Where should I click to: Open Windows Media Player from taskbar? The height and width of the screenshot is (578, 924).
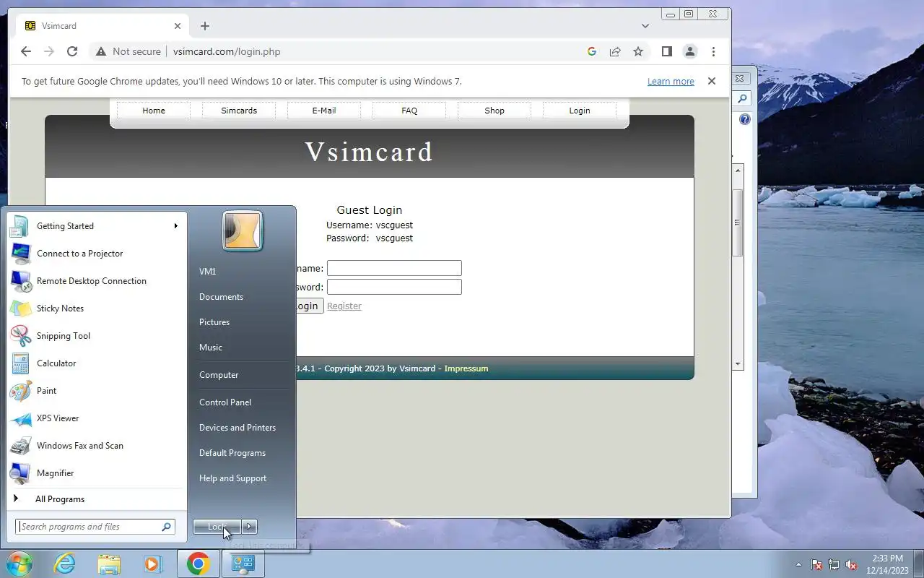click(153, 564)
